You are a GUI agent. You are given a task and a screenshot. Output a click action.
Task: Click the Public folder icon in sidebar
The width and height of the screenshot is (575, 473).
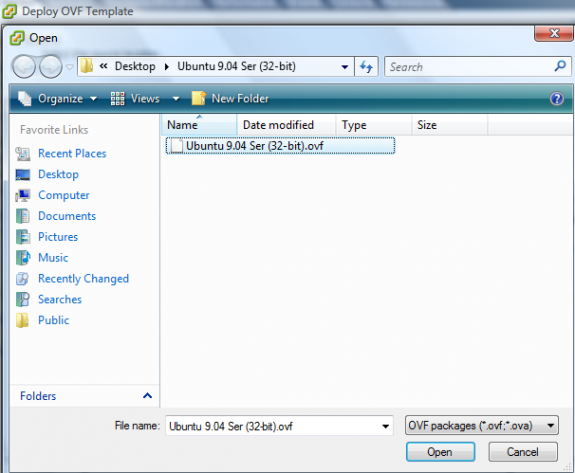click(22, 320)
